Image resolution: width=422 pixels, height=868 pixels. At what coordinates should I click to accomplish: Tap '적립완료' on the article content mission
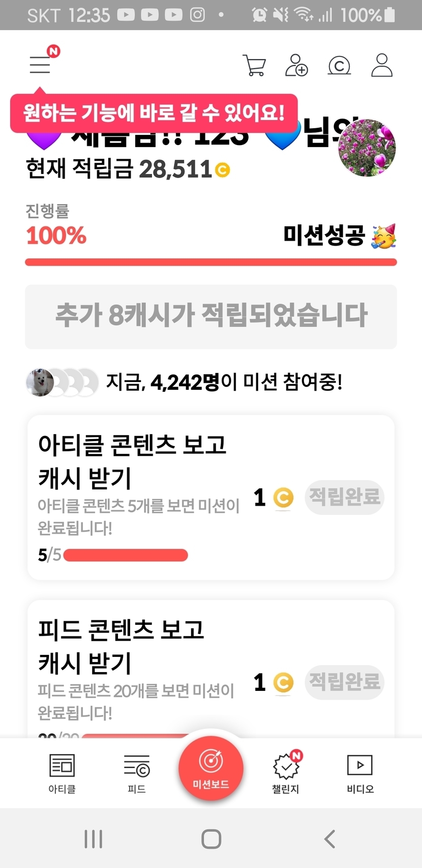344,497
